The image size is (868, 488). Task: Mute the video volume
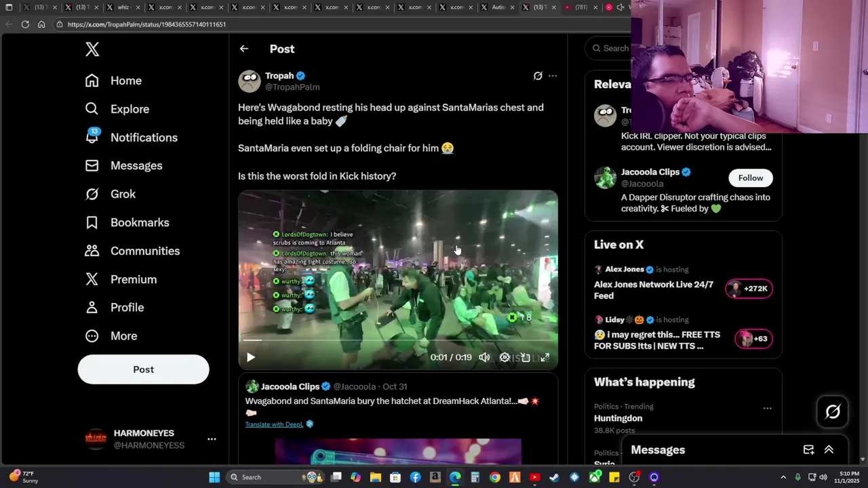tap(484, 357)
